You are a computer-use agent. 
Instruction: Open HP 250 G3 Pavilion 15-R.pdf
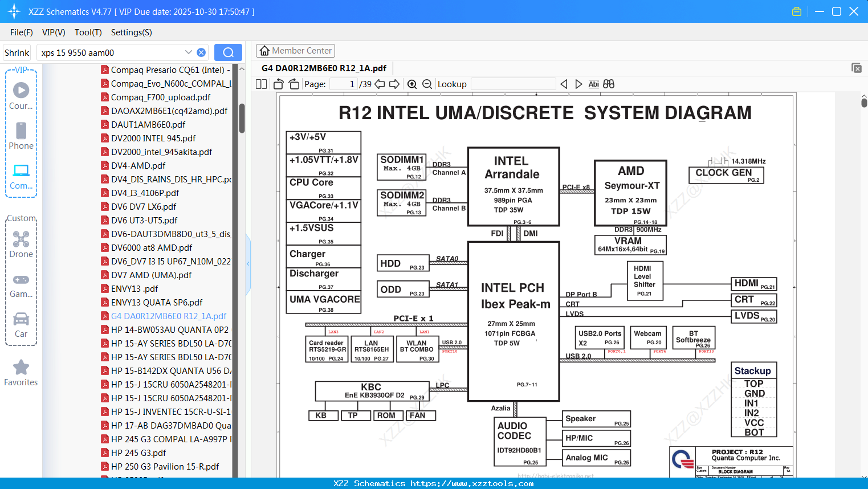tap(160, 466)
